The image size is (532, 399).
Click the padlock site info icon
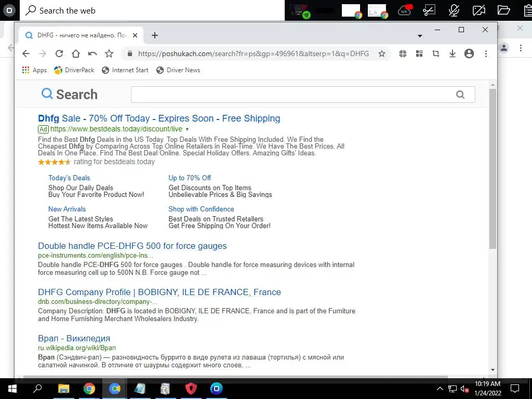(129, 54)
